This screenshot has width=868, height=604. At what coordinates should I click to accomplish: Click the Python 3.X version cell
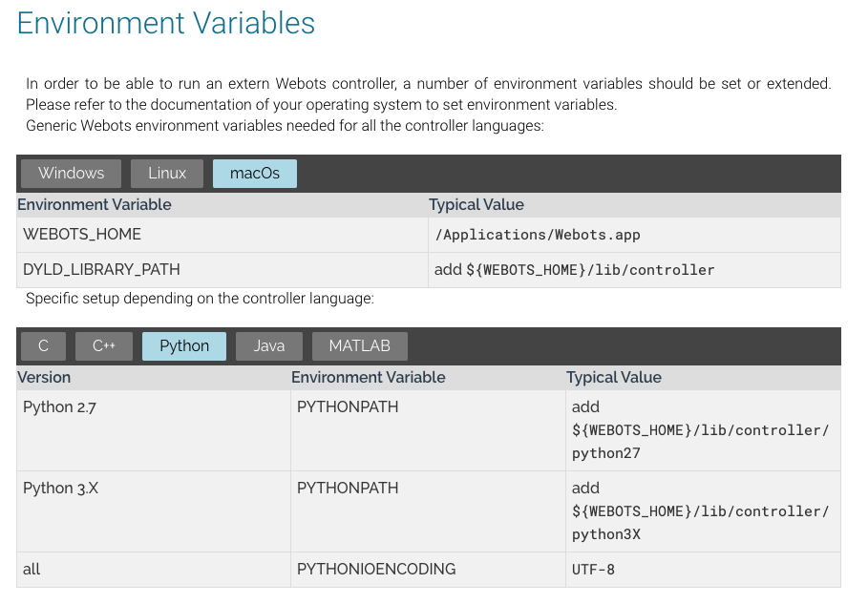click(x=154, y=511)
